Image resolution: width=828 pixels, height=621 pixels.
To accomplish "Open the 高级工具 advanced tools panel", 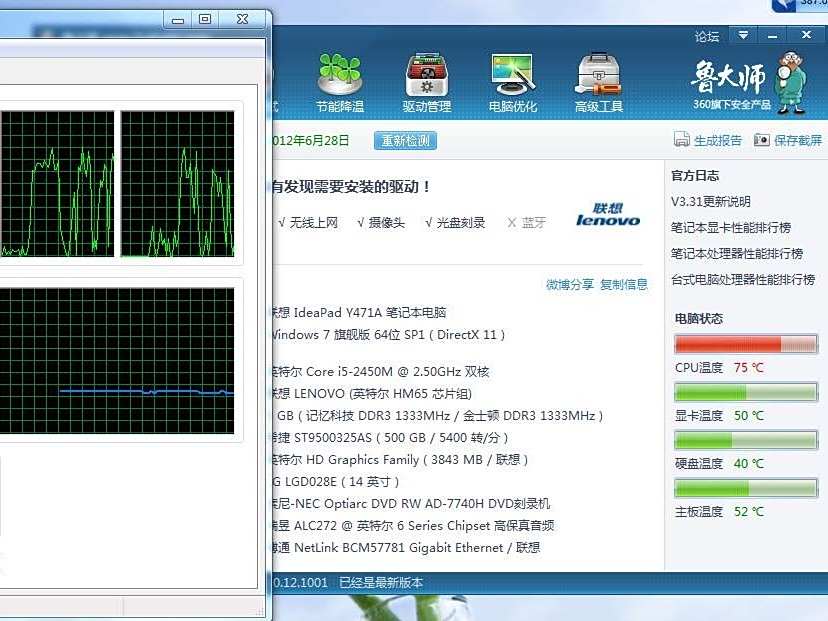I will tap(597, 75).
